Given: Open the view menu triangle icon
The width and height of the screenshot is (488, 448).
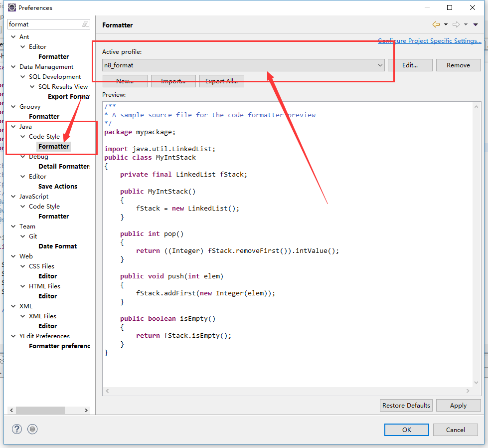Looking at the screenshot, I should (476, 24).
